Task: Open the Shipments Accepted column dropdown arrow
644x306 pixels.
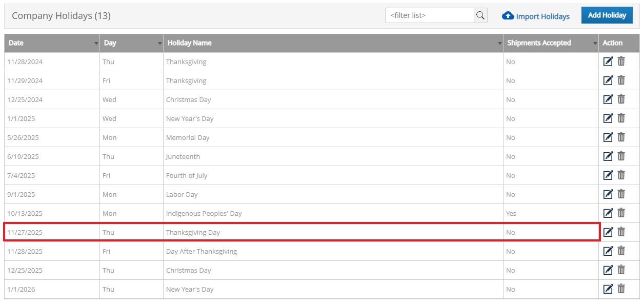Action: click(x=595, y=44)
